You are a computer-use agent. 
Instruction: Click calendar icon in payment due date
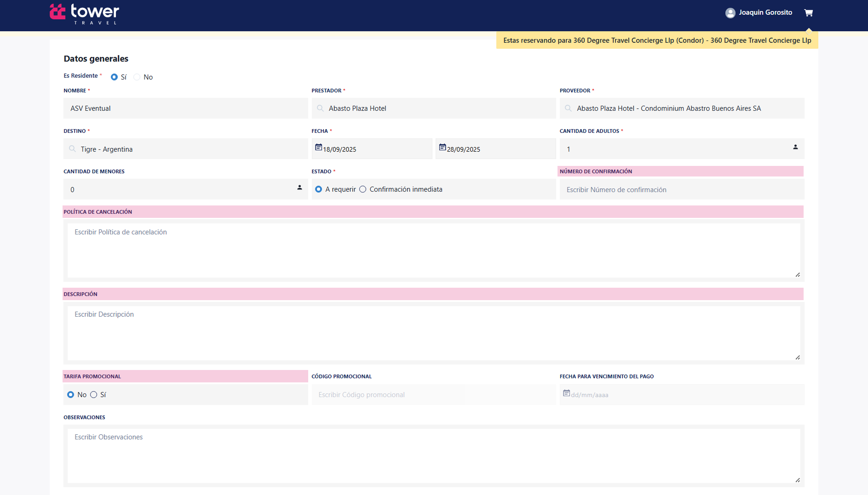click(x=566, y=393)
